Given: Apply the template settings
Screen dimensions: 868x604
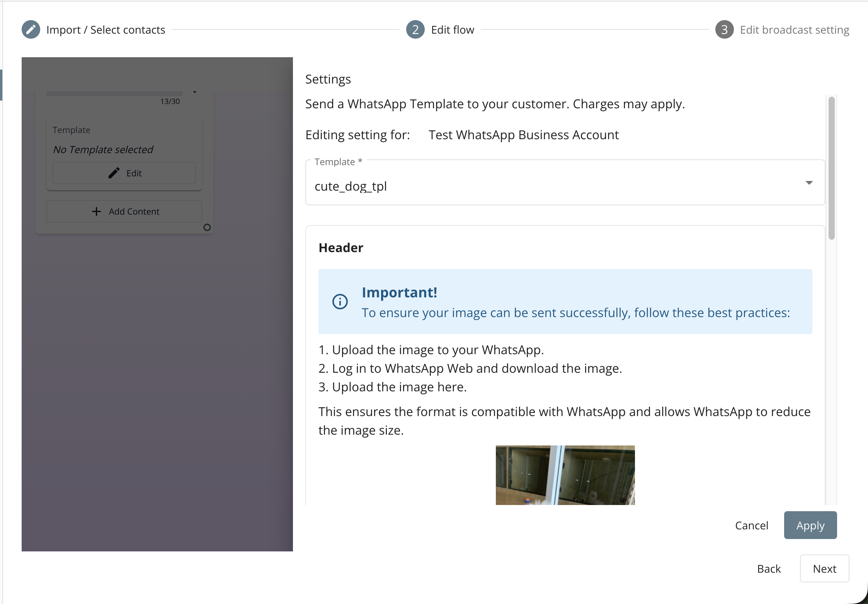Looking at the screenshot, I should pyautogui.click(x=810, y=525).
